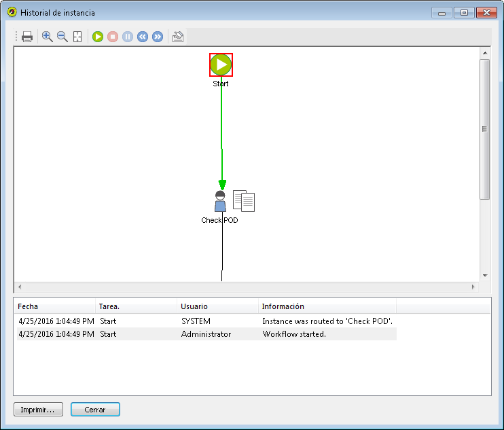The image size is (504, 430).
Task: Click the Cerrar button
Action: [95, 410]
